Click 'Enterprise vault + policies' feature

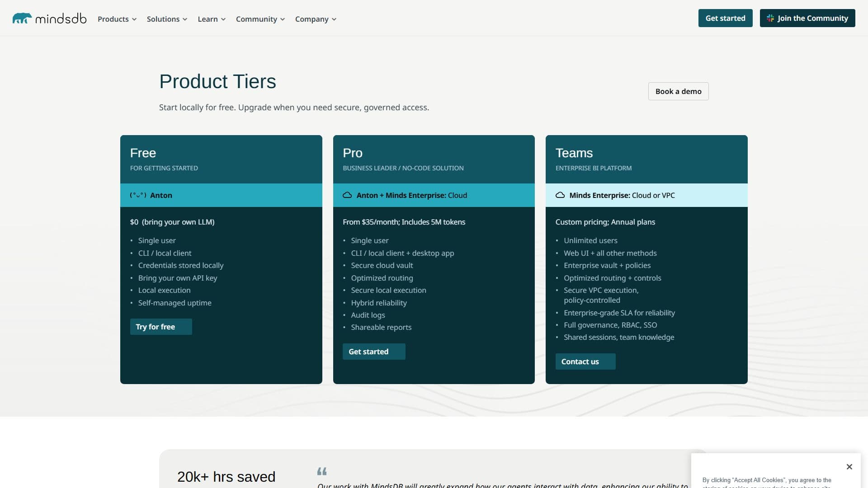point(607,265)
